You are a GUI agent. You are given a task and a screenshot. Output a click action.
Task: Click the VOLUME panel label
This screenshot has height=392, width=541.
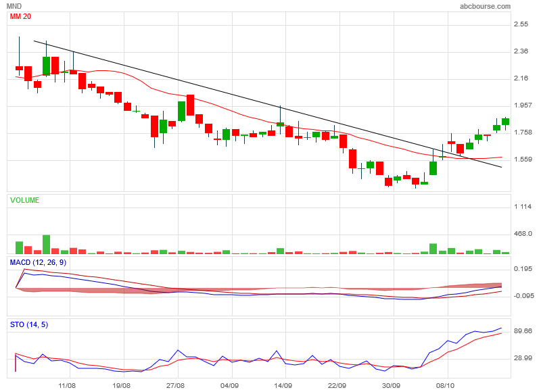24,200
